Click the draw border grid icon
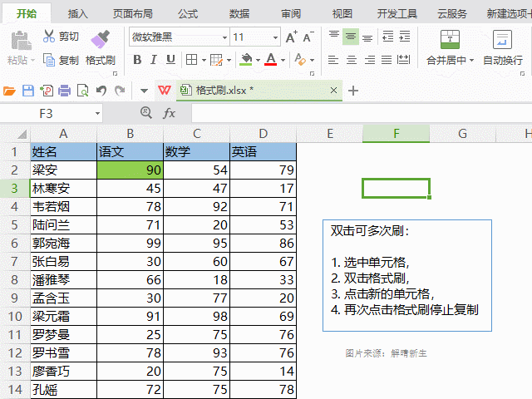 pyautogui.click(x=216, y=60)
